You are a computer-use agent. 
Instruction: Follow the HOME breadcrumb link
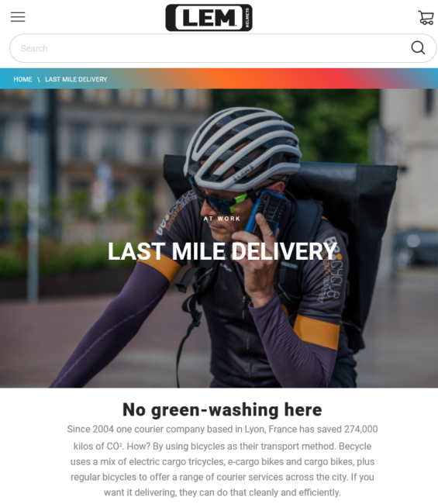point(22,79)
